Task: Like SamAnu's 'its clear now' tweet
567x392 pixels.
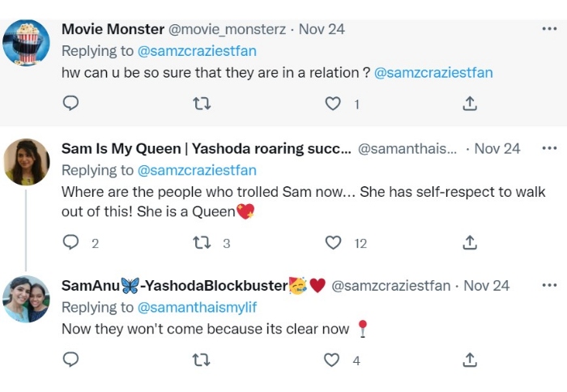Action: click(x=332, y=360)
